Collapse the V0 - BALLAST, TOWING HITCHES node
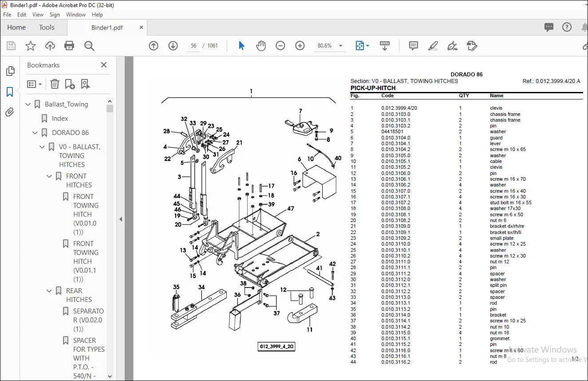This screenshot has height=381, width=588. pos(43,147)
